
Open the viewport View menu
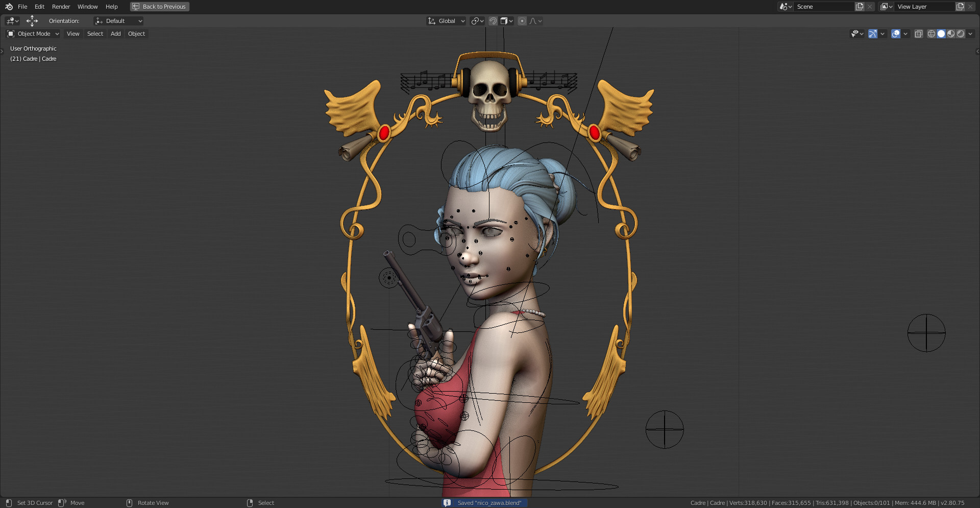[73, 34]
